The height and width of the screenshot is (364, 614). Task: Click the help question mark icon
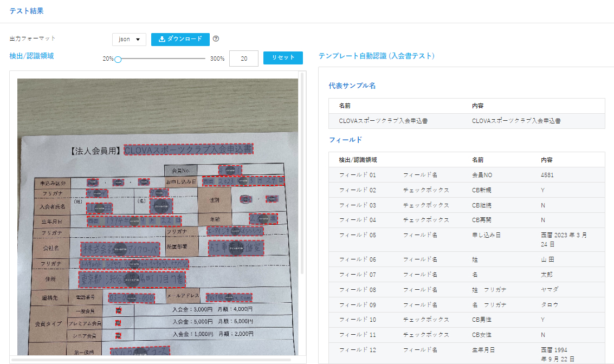click(216, 39)
